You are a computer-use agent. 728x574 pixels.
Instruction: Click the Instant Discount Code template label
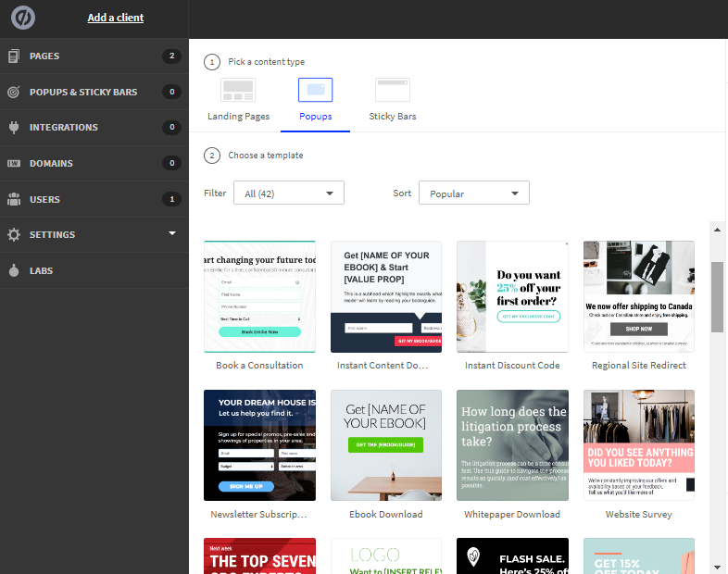[x=512, y=366]
